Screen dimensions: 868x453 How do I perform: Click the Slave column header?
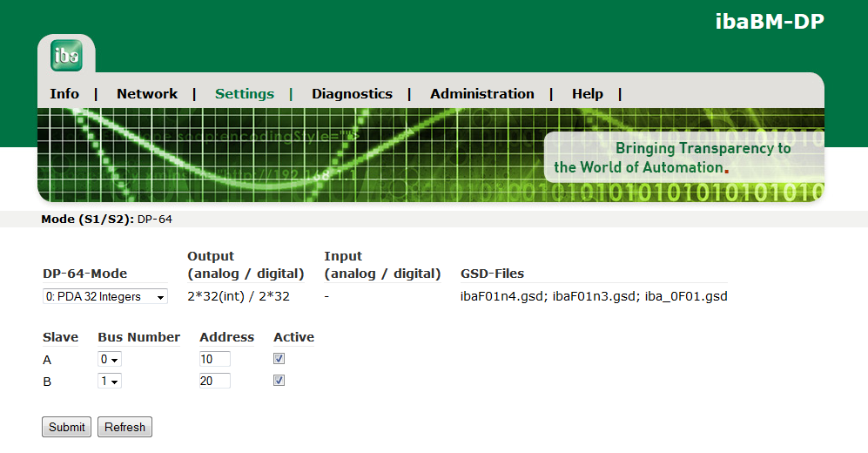tap(60, 337)
